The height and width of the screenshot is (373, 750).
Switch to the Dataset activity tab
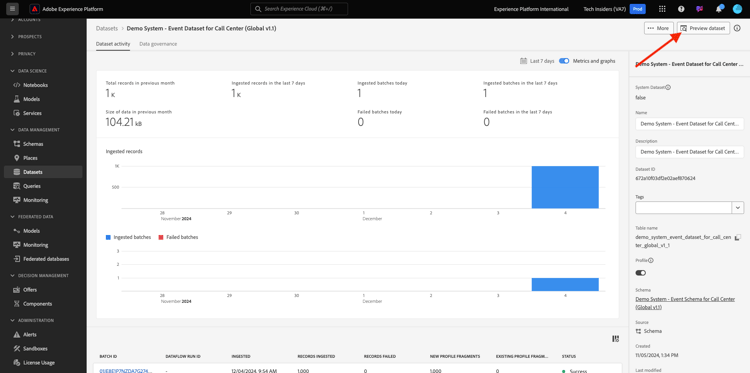(113, 44)
